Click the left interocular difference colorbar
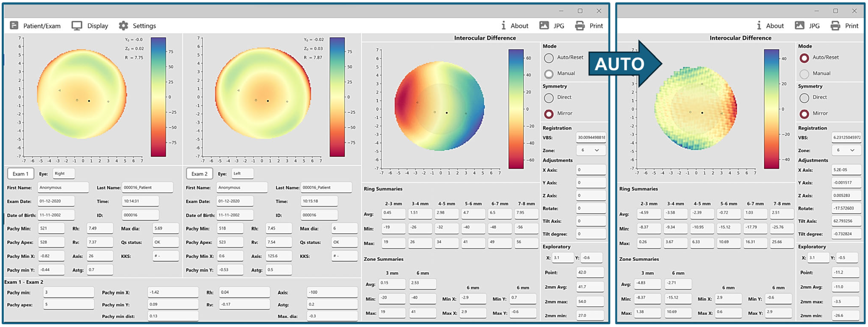This screenshot has height=327, width=868. (x=516, y=109)
